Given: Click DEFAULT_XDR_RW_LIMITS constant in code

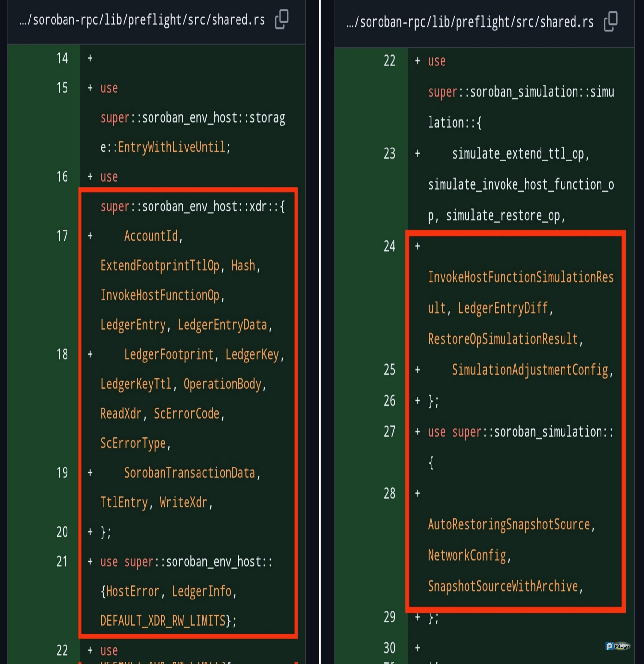Looking at the screenshot, I should [163, 621].
